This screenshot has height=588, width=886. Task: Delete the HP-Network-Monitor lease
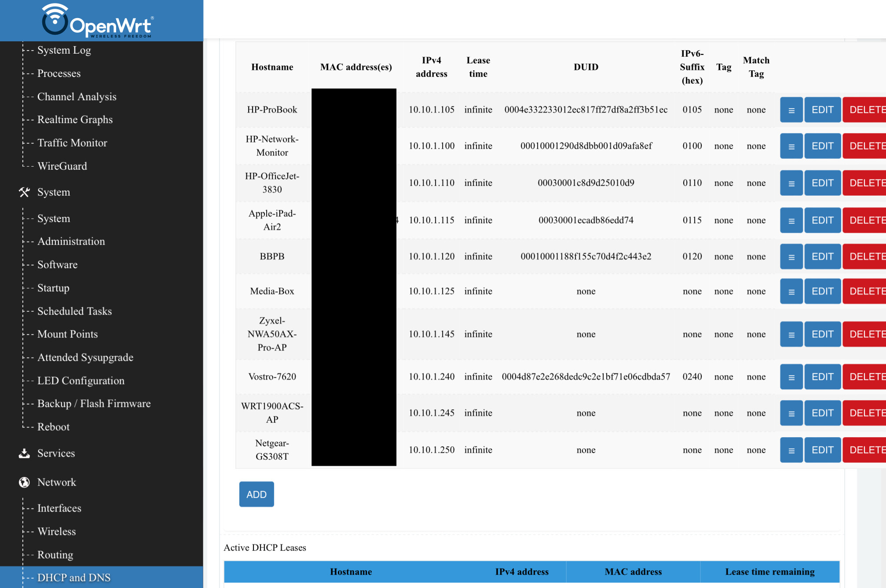pyautogui.click(x=865, y=146)
